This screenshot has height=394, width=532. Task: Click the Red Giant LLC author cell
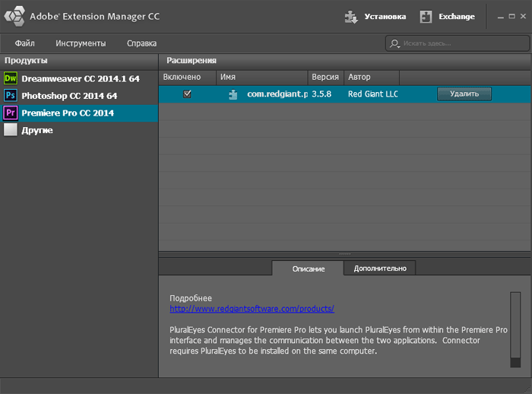point(373,94)
